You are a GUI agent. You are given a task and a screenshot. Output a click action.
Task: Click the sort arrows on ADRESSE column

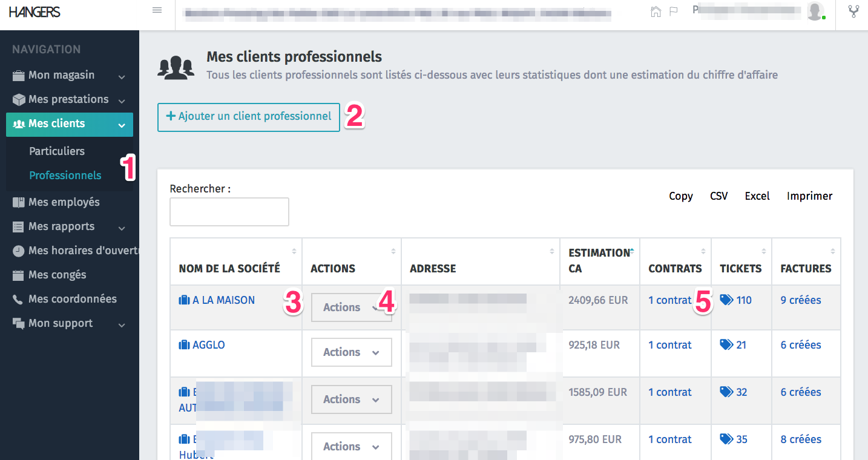552,251
